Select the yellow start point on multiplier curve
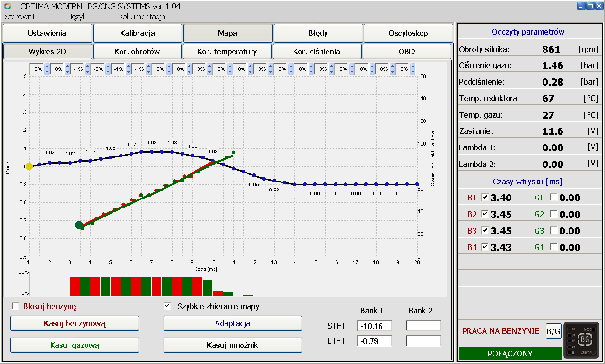 pyautogui.click(x=29, y=166)
